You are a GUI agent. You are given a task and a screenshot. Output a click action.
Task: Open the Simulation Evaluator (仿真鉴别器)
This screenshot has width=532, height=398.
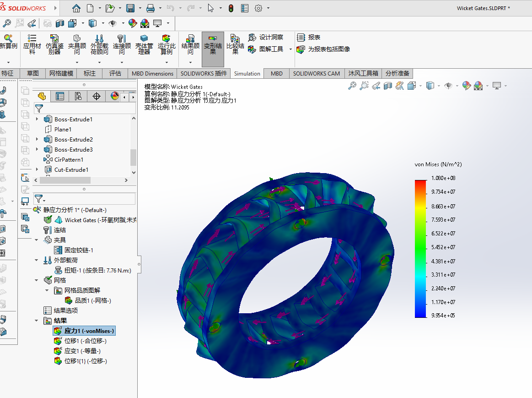pos(54,44)
